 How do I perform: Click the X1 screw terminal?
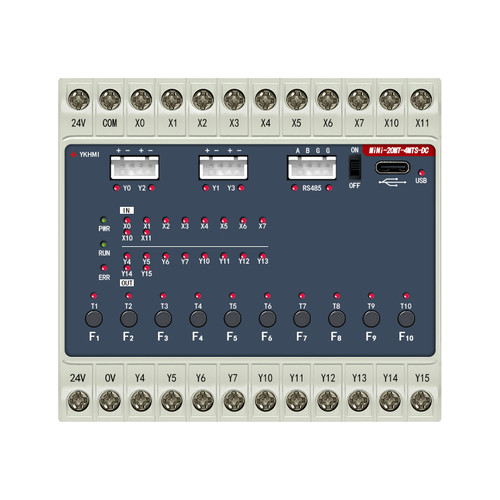pyautogui.click(x=172, y=99)
